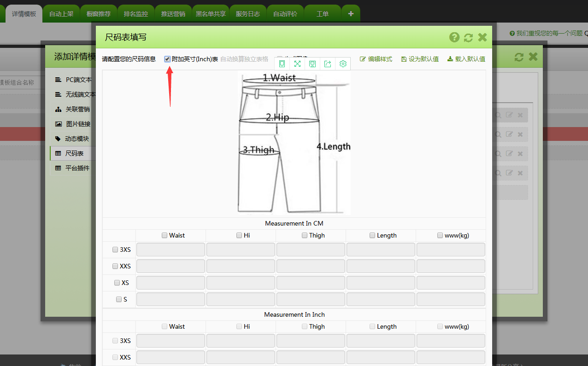The image size is (588, 366).
Task: Check the Hi column in CM table
Action: 239,235
